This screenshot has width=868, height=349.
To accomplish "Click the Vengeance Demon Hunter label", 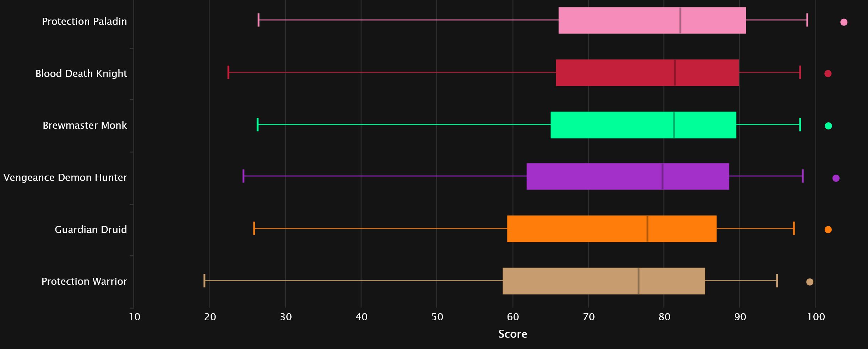I will 65,178.
